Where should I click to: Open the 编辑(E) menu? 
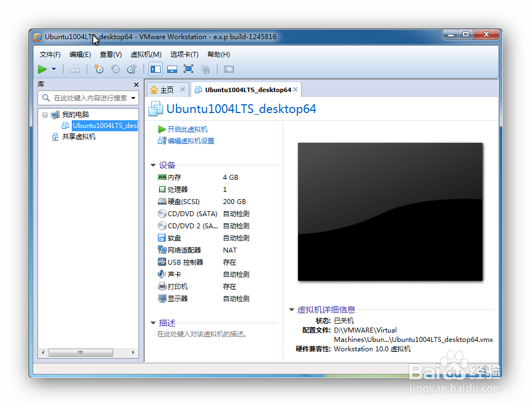(80, 55)
